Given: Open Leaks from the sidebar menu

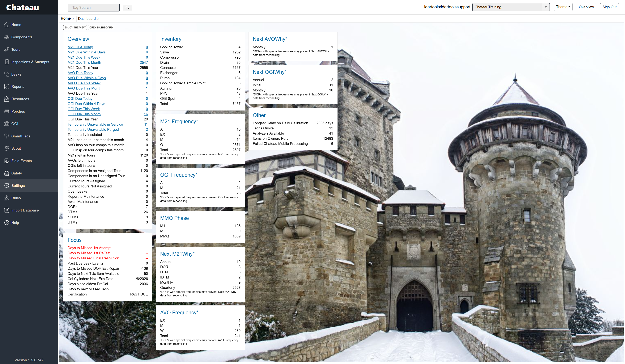Looking at the screenshot, I should pos(29,74).
